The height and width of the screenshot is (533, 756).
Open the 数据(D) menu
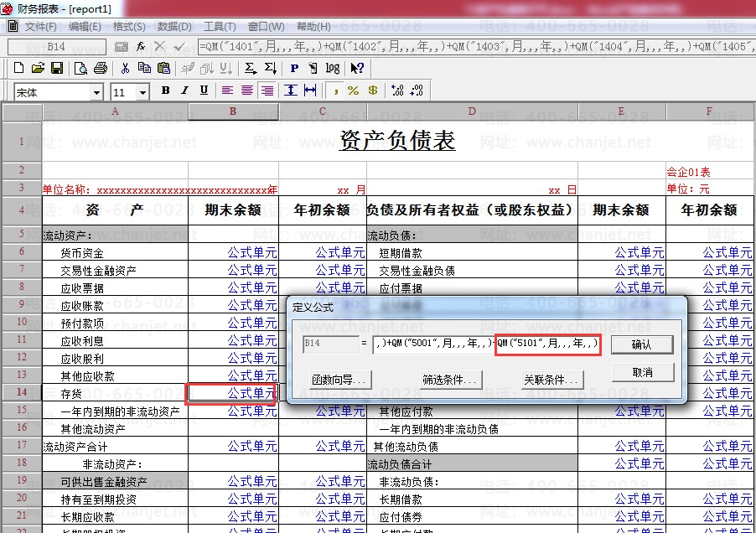(x=174, y=27)
